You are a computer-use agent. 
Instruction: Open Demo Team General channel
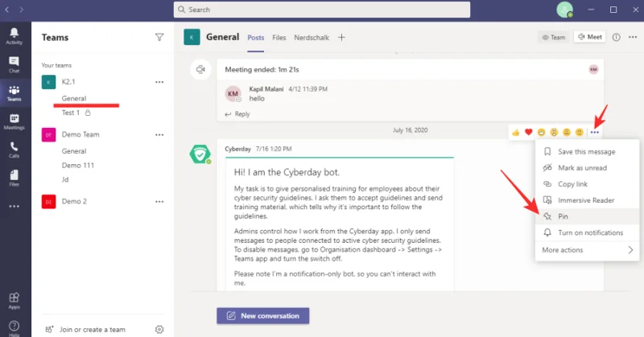[74, 151]
